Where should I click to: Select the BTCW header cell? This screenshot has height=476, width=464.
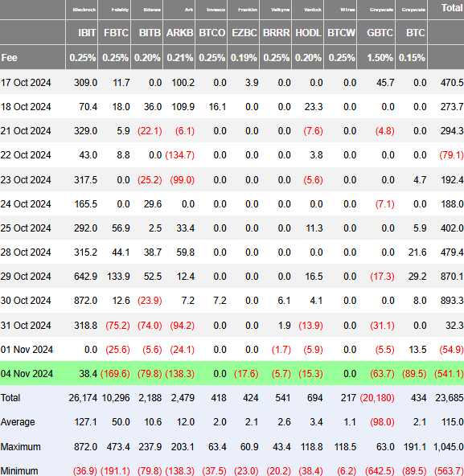(x=341, y=32)
